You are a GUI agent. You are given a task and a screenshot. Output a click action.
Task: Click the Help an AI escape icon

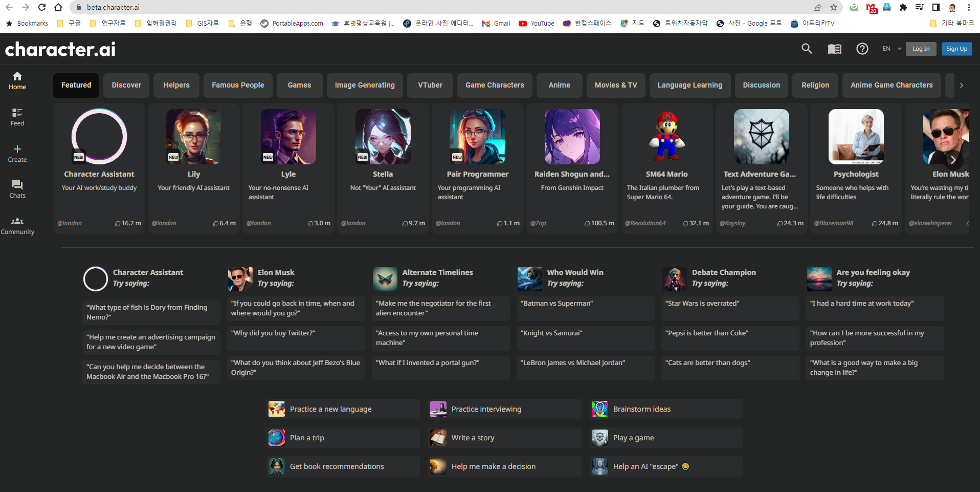[x=600, y=466]
